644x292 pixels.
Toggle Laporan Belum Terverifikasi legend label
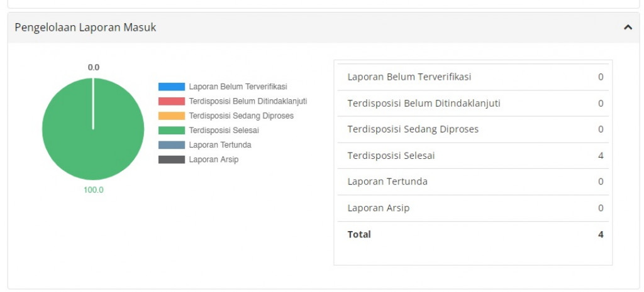click(238, 87)
